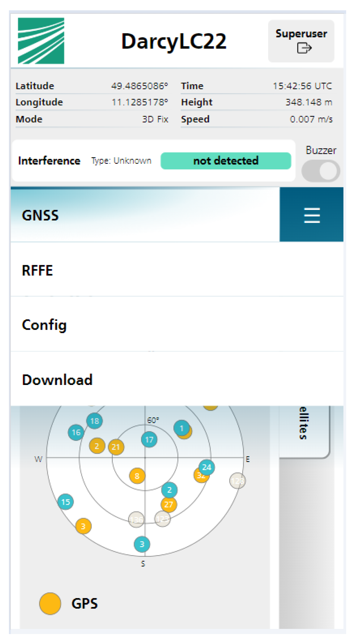The height and width of the screenshot is (644, 364).
Task: Click the DarcyLC22 device title
Action: 174,41
